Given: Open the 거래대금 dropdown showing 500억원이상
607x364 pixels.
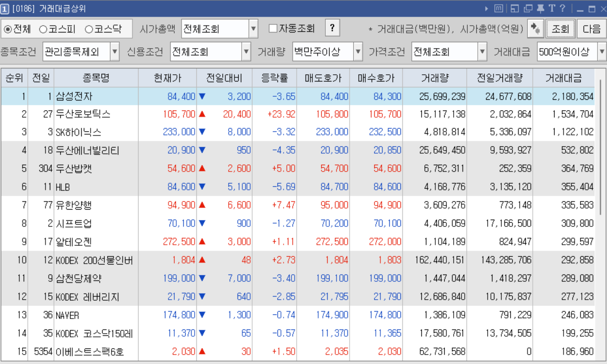Looking at the screenshot, I should click(602, 51).
